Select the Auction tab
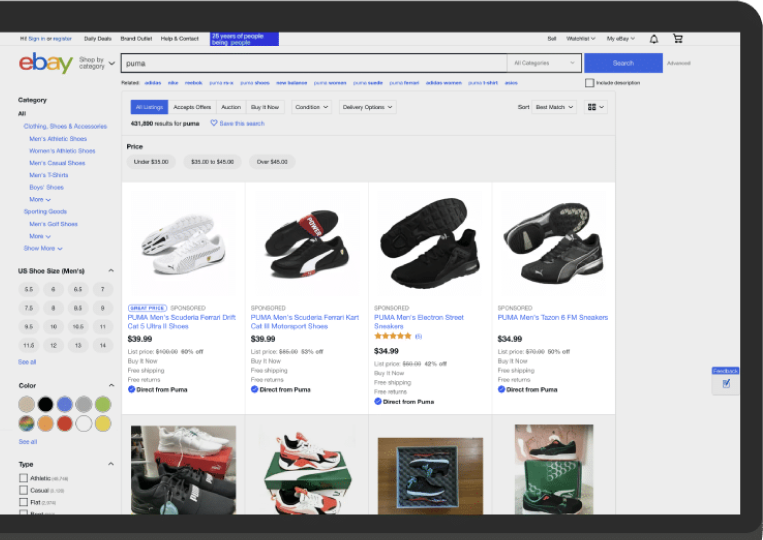The width and height of the screenshot is (763, 540). [x=231, y=107]
